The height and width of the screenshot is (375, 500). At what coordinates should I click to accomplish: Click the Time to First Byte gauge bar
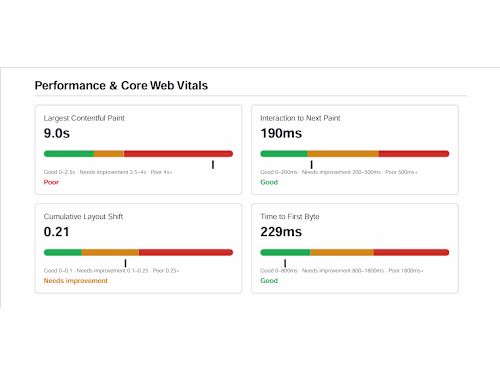tap(355, 252)
